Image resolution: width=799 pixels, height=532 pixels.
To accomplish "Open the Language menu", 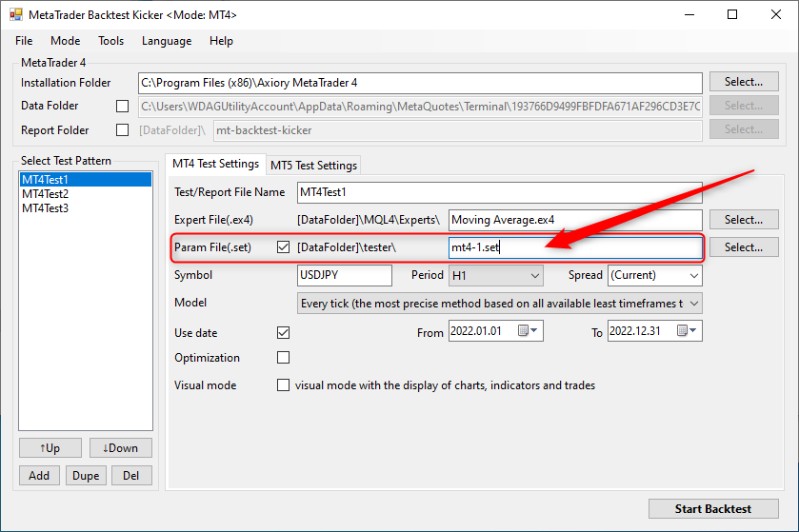I will point(167,41).
